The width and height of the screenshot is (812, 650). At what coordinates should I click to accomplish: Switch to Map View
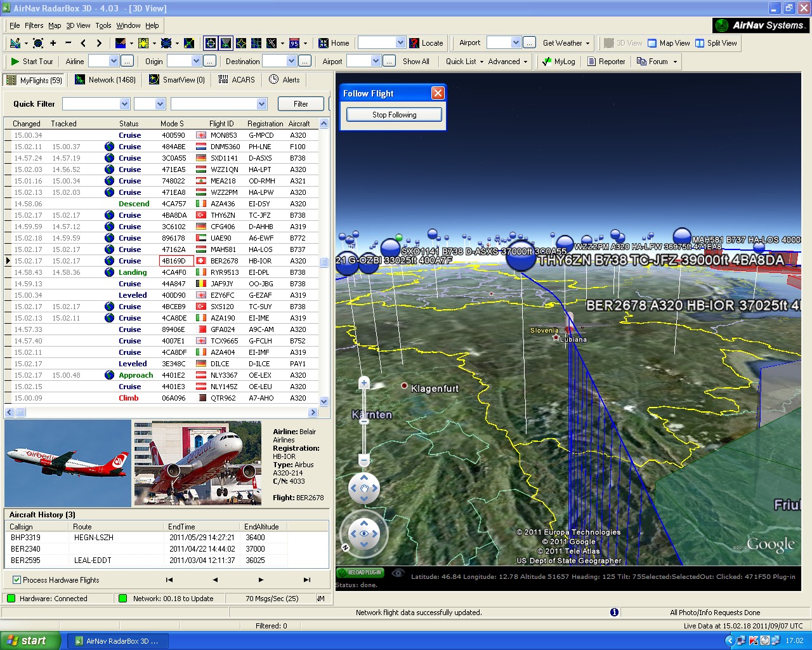pyautogui.click(x=669, y=43)
